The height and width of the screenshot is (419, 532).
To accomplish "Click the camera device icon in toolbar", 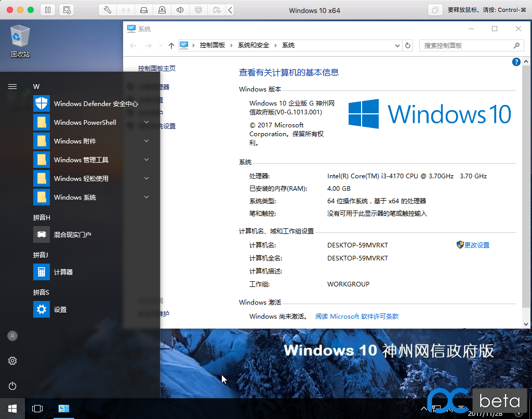I will [x=162, y=10].
